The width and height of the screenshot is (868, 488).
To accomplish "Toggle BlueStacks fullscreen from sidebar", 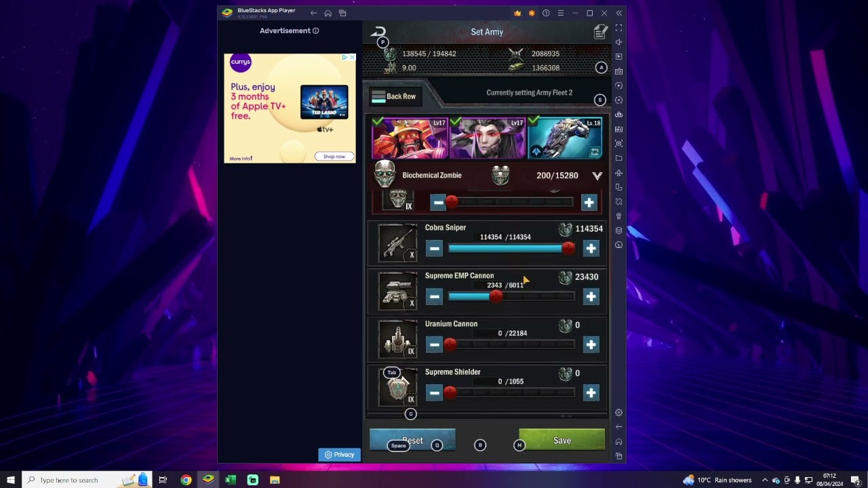I will click(618, 28).
